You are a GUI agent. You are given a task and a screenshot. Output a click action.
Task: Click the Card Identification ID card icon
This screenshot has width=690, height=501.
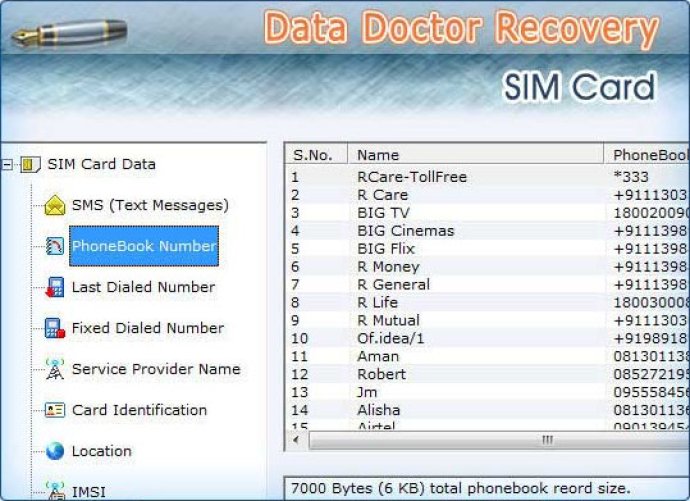point(55,410)
